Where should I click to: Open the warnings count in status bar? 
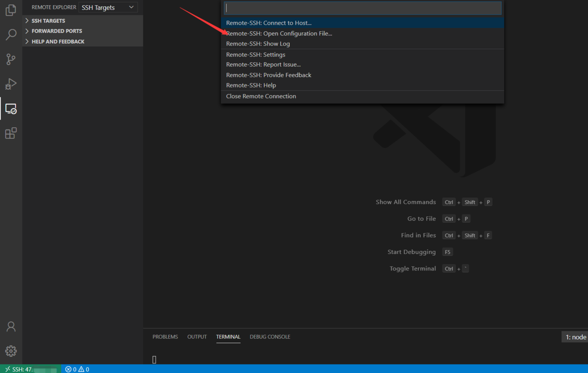click(84, 369)
